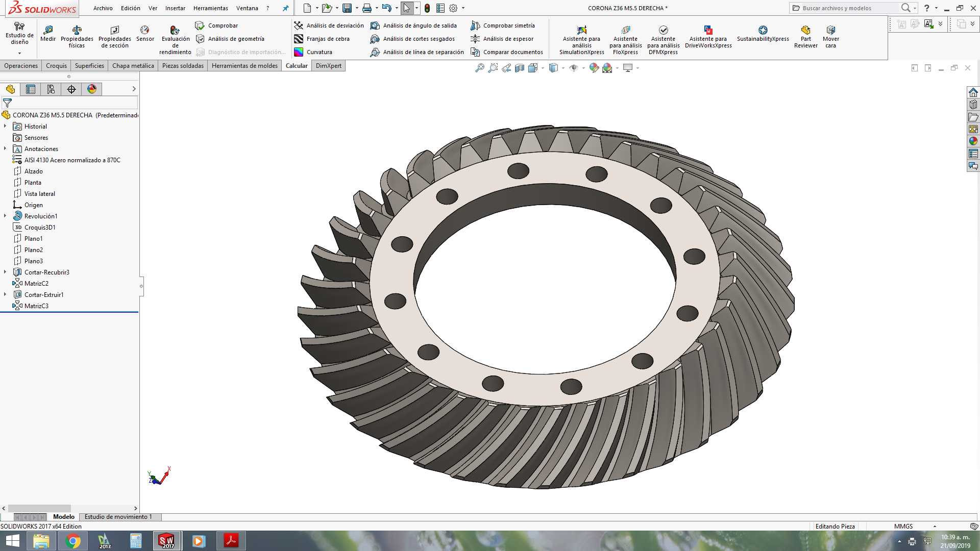Click the Medir measure tool
This screenshot has width=980, height=551.
(48, 34)
